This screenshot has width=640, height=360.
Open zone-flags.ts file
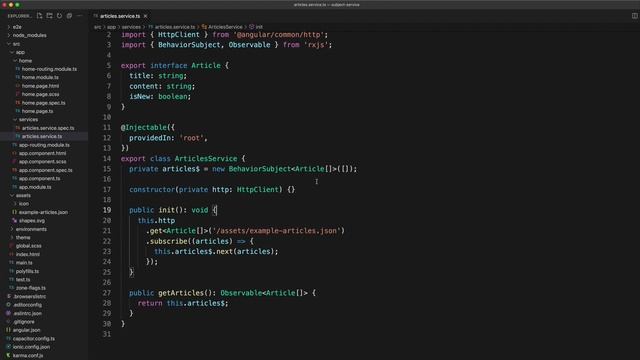click(31, 288)
